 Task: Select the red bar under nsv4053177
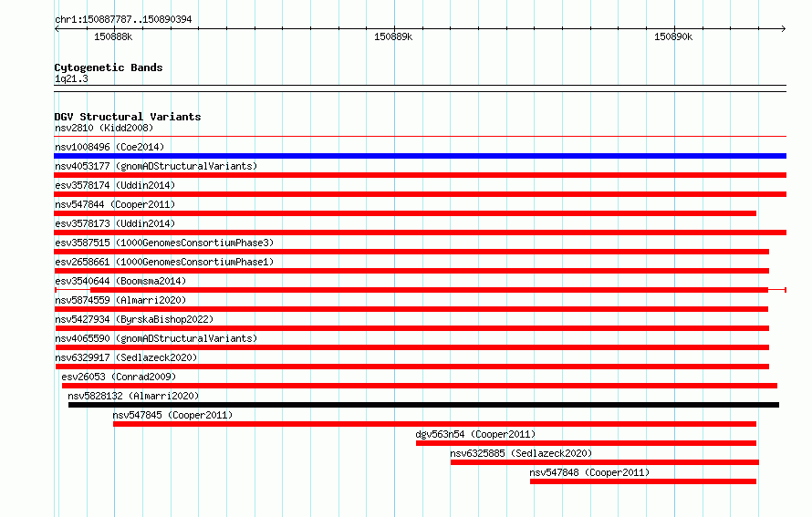click(420, 175)
